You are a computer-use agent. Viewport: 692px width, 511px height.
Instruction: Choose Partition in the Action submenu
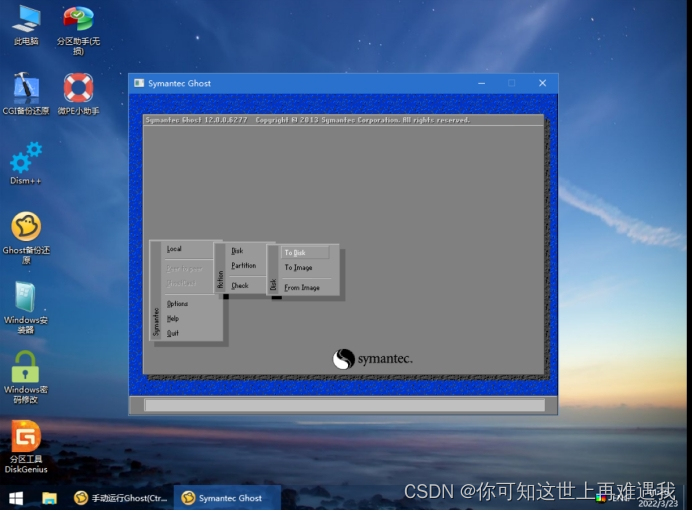pyautogui.click(x=244, y=266)
